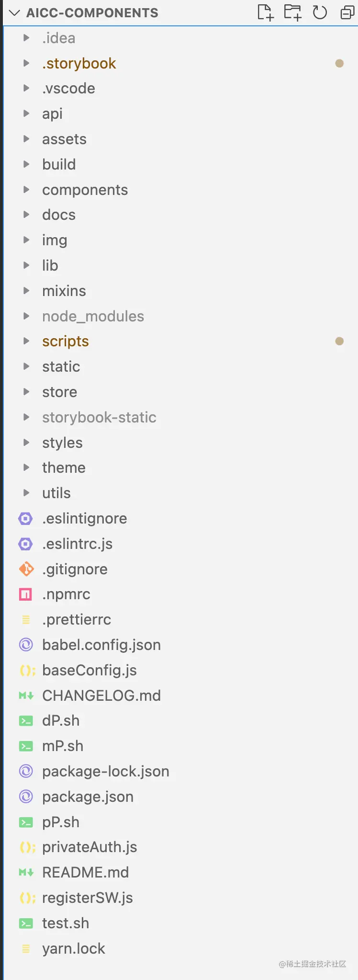Click the git icon beside .gitignore
The width and height of the screenshot is (358, 980).
(26, 569)
